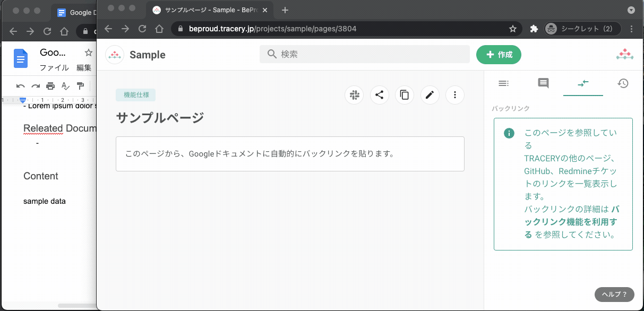Click the share page icon
This screenshot has width=644, height=311.
[379, 95]
